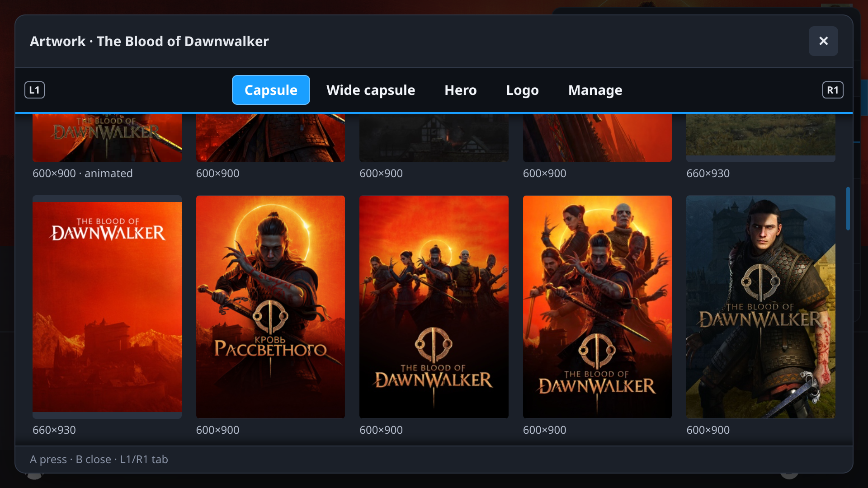
Task: Select the capsule showing small group of five characters
Action: tap(434, 307)
